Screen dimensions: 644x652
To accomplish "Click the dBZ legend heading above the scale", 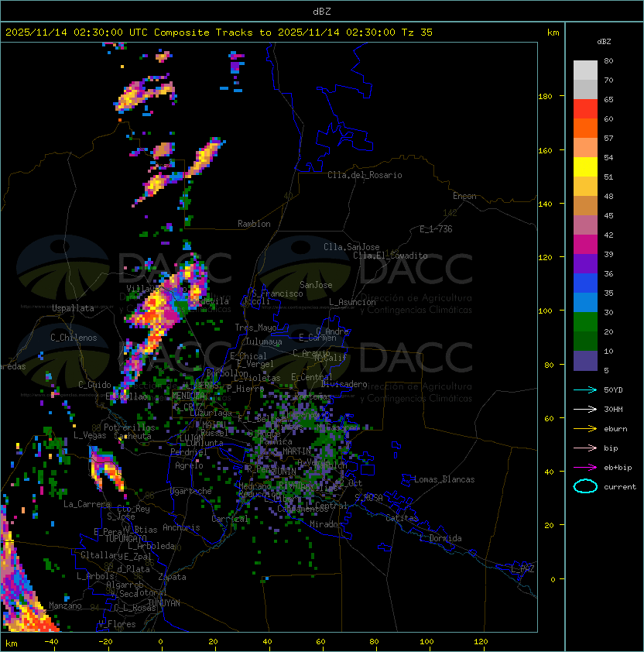I will point(604,42).
